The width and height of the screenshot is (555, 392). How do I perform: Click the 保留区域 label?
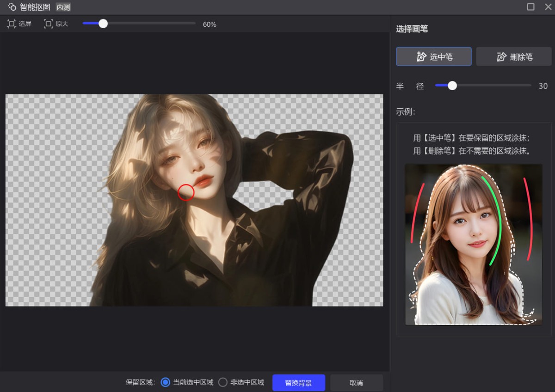click(x=141, y=382)
